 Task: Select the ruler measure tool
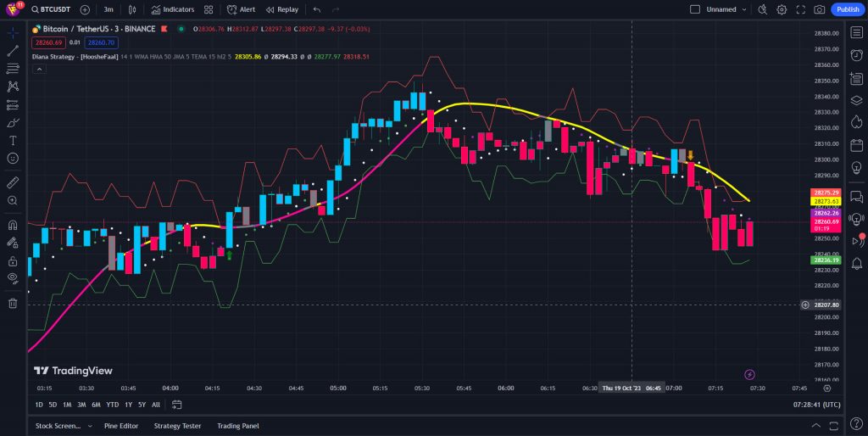click(x=13, y=182)
